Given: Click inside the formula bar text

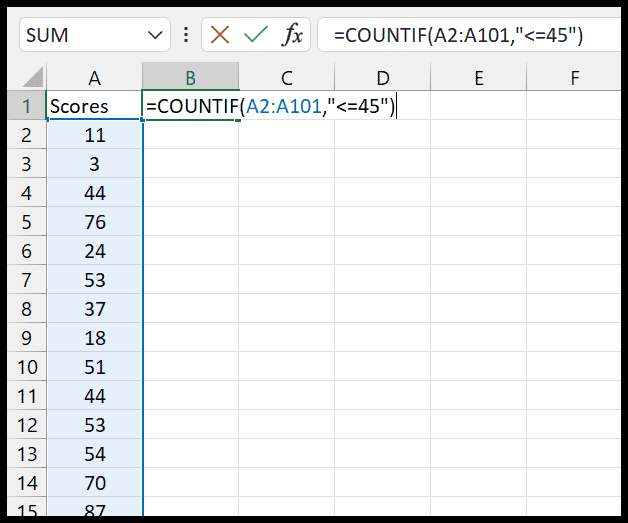Looking at the screenshot, I should click(x=458, y=35).
